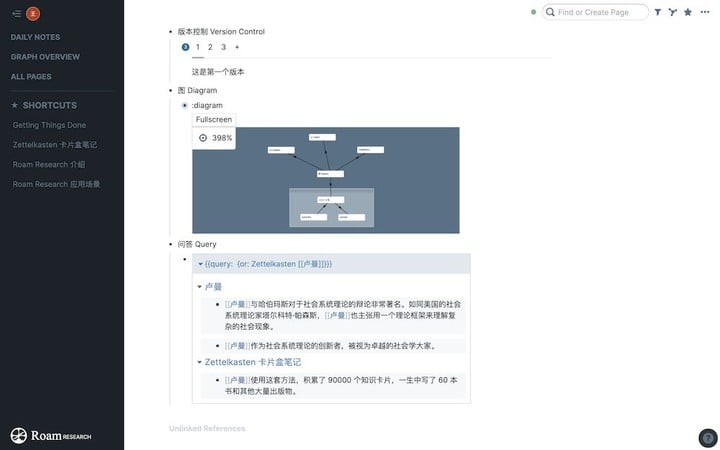The height and width of the screenshot is (450, 720).
Task: Click the diagram zoom target icon
Action: 203,138
